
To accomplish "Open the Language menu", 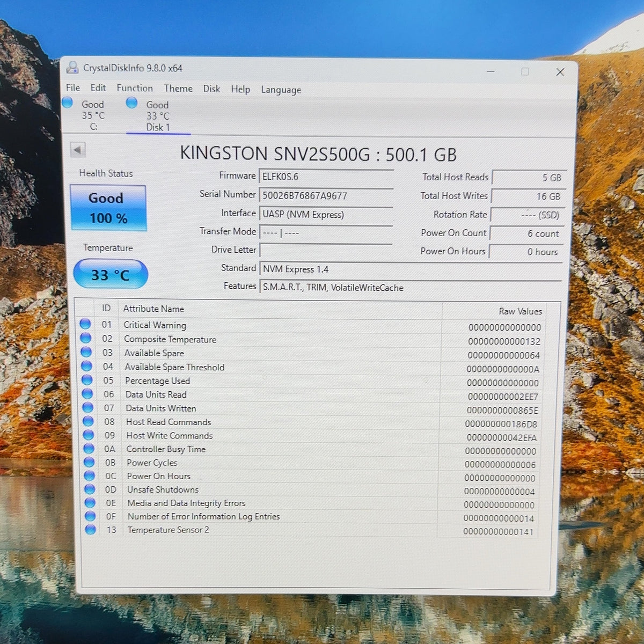I will coord(281,90).
